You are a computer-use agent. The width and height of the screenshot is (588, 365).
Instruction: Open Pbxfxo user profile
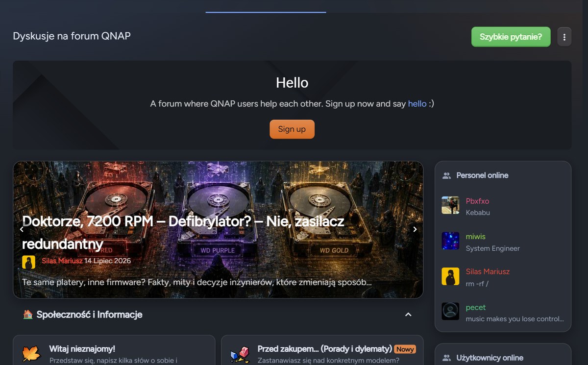click(477, 201)
